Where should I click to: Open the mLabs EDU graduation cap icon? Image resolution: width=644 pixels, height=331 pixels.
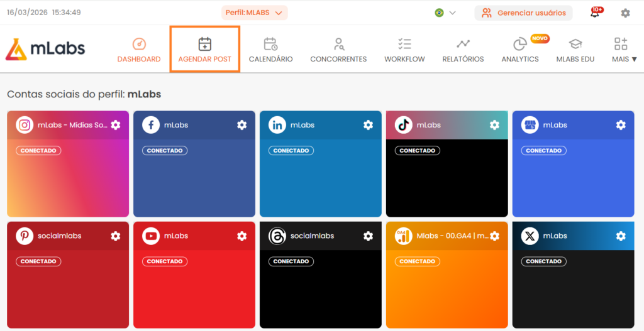[x=575, y=44]
